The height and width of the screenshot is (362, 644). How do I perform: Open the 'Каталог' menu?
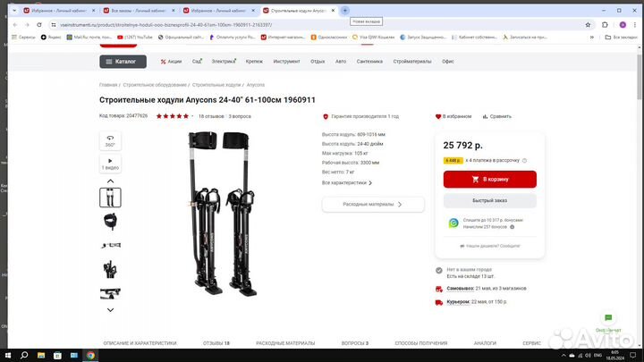pos(123,62)
